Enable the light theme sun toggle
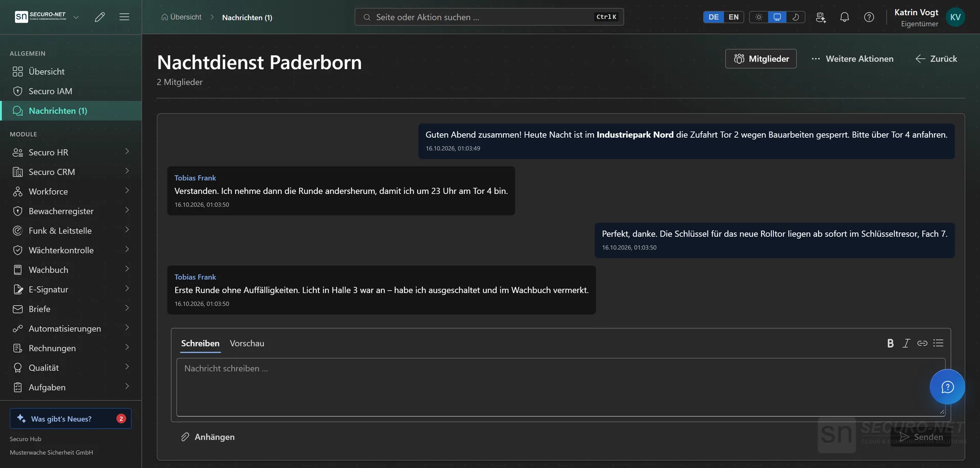980x468 pixels. pos(759,17)
